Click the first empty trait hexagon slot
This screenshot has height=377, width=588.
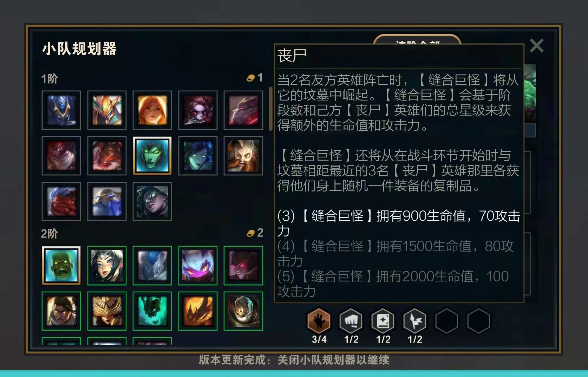pyautogui.click(x=446, y=321)
